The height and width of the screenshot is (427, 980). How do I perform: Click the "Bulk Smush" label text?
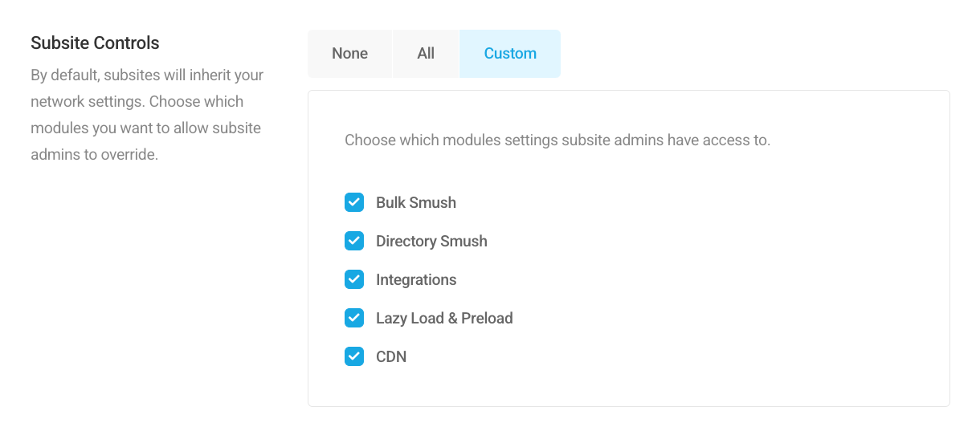click(415, 203)
